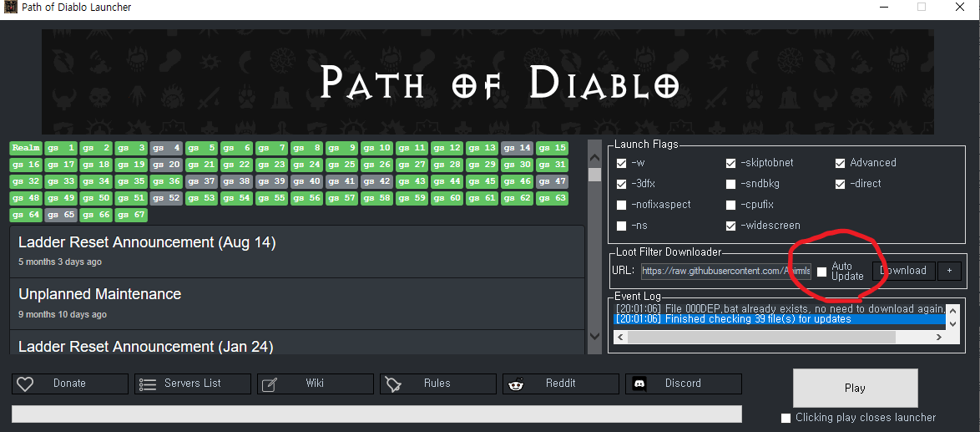Select the Realm status badge
Viewport: 980px width, 432px height.
pyautogui.click(x=26, y=148)
